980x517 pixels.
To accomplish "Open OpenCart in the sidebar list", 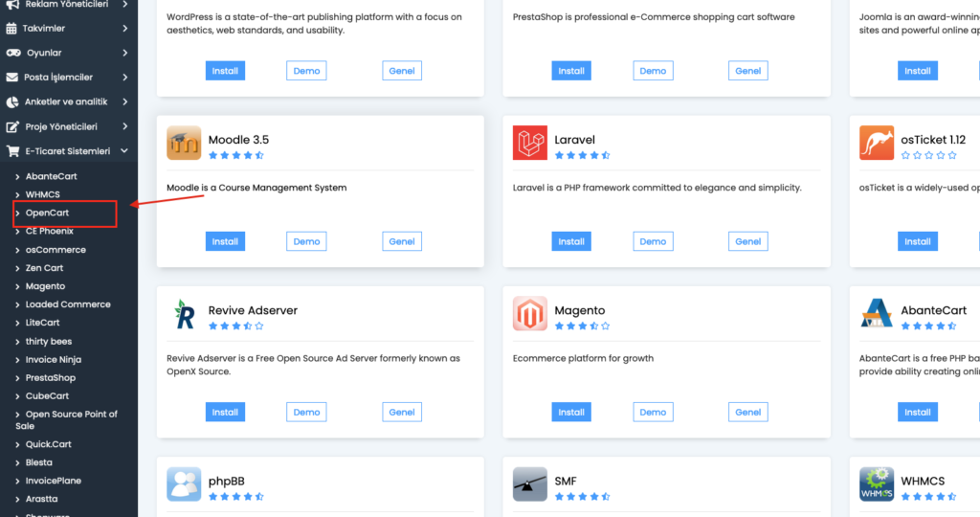I will tap(47, 213).
